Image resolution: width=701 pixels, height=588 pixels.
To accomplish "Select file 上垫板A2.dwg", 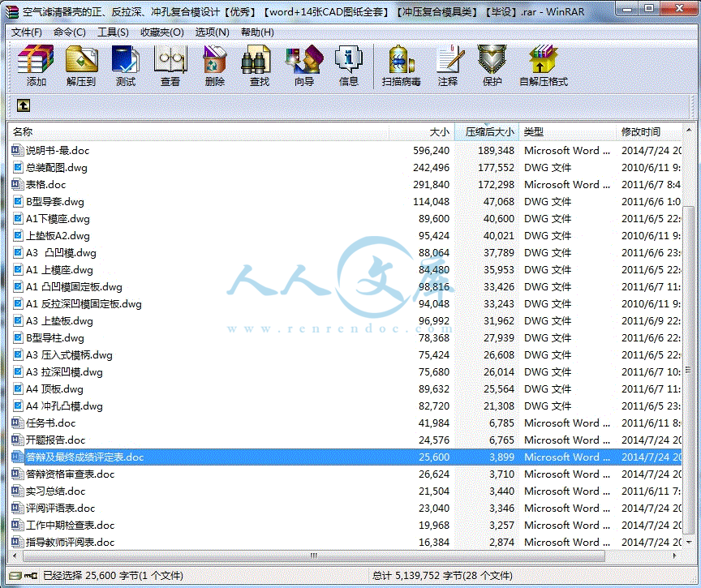I will [58, 235].
